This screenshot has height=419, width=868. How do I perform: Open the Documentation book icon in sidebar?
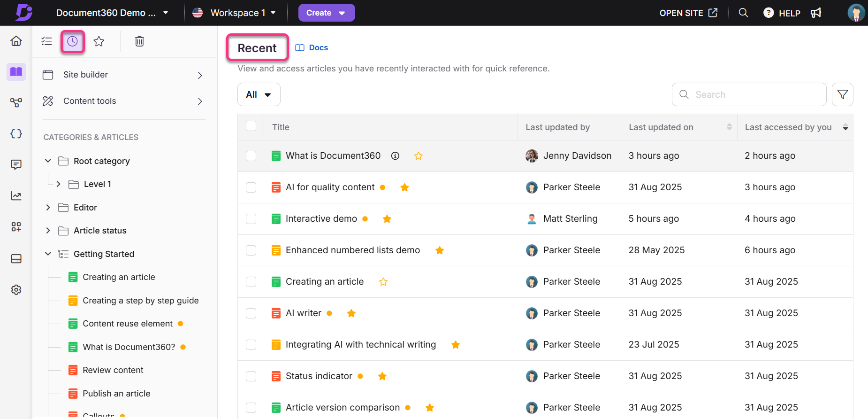16,72
